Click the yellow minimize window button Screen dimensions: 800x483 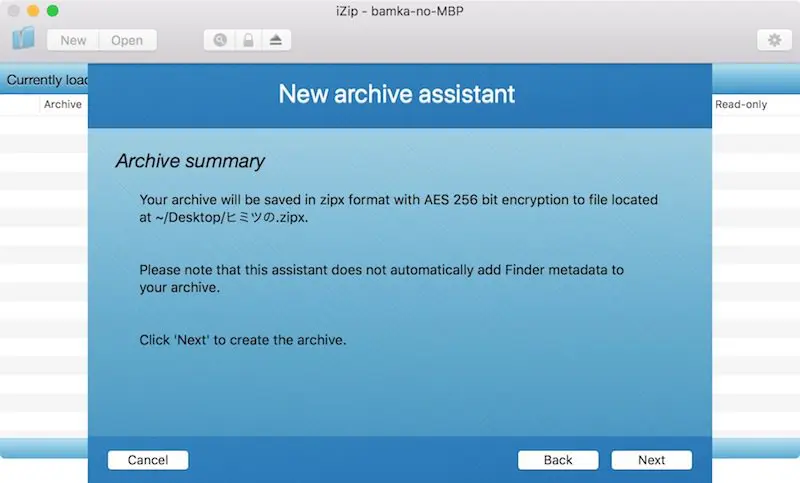pos(33,11)
